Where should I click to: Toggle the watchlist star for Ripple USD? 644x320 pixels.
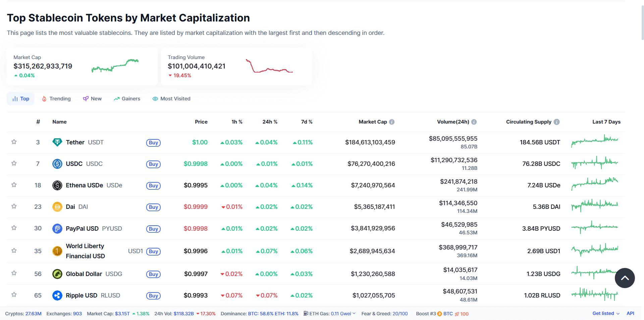(14, 295)
